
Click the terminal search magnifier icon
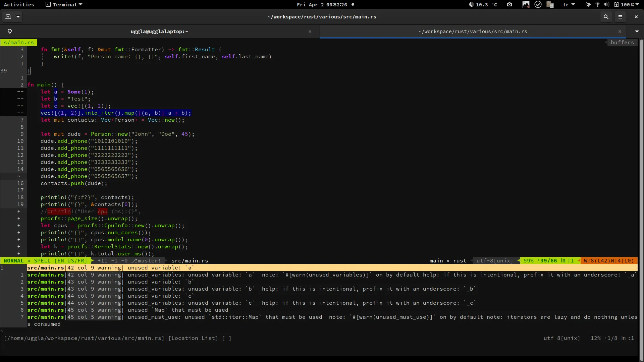pos(606,16)
